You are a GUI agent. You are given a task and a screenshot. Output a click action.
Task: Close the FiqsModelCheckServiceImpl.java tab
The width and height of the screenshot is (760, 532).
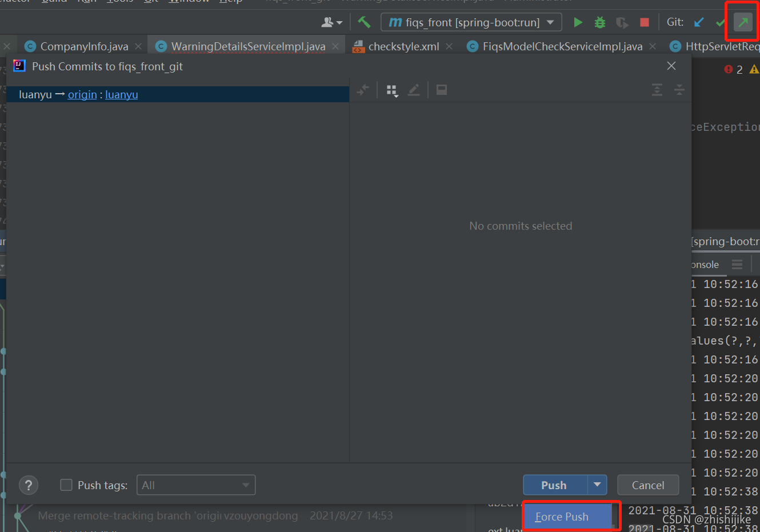click(x=653, y=46)
